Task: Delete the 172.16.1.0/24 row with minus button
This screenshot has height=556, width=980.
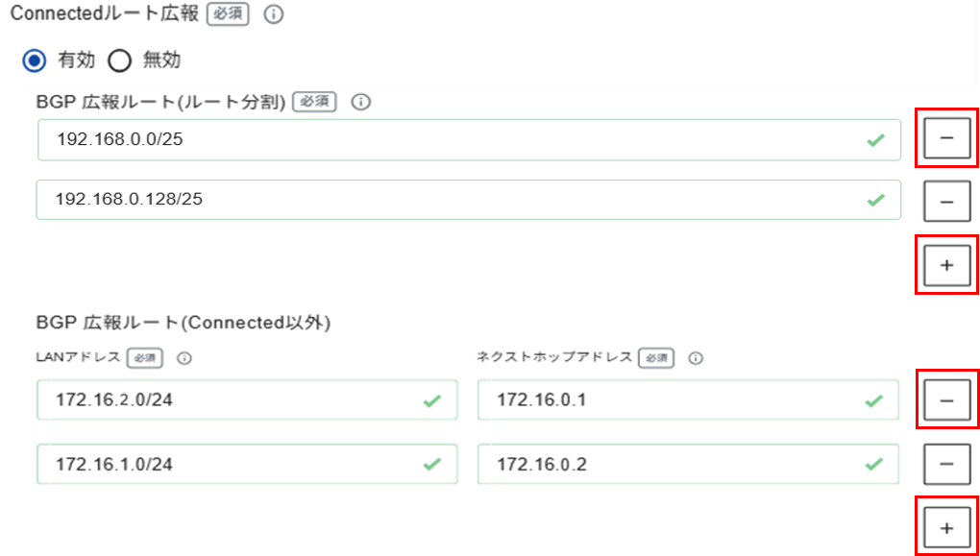Action: point(947,464)
